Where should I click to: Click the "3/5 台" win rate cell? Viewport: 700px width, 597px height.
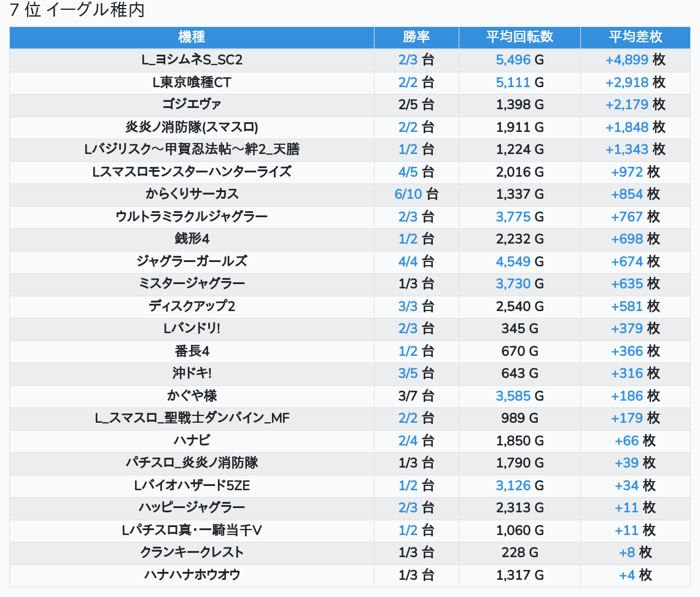416,374
